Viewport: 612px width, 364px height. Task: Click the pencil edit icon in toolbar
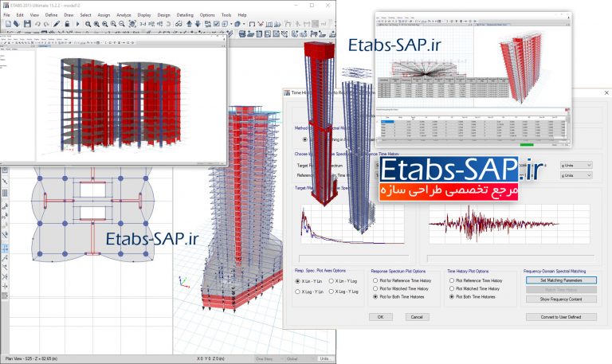click(57, 24)
